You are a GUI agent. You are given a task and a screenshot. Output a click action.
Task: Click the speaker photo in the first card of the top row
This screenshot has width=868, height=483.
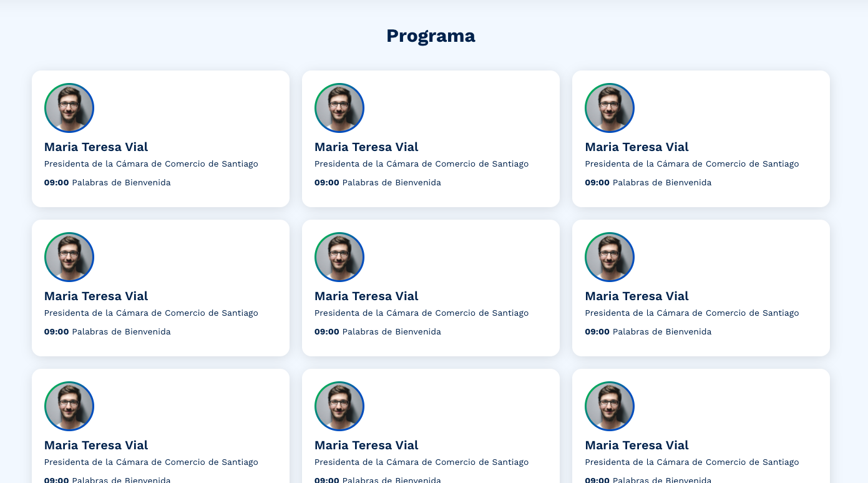(69, 108)
